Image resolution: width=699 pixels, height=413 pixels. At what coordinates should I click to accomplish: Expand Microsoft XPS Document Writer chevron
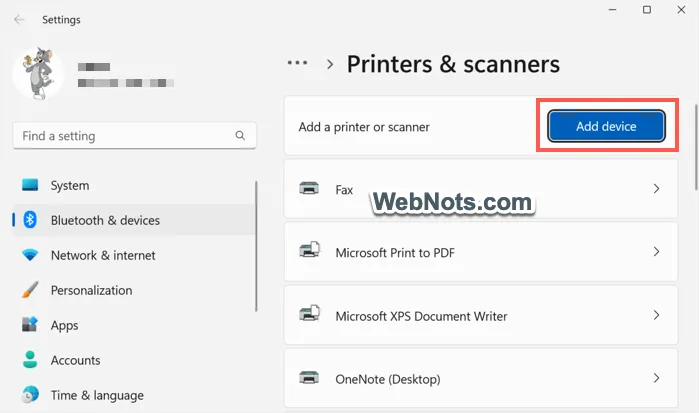pyautogui.click(x=656, y=315)
